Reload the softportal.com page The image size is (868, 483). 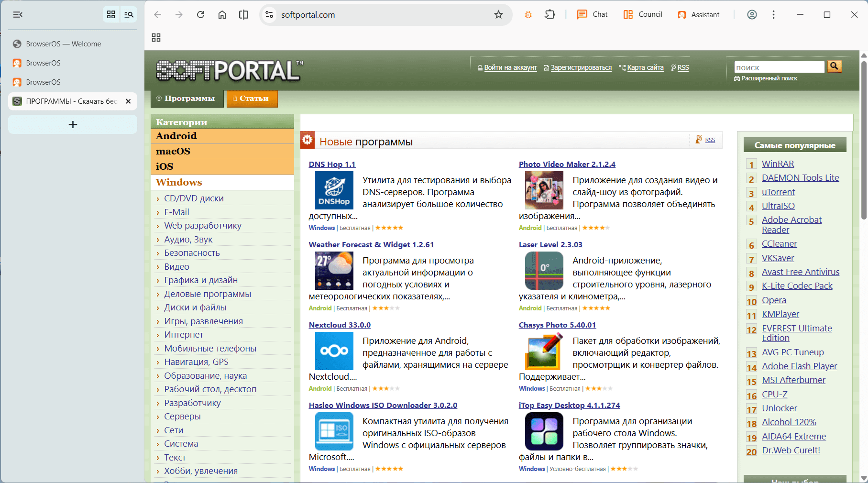(201, 15)
